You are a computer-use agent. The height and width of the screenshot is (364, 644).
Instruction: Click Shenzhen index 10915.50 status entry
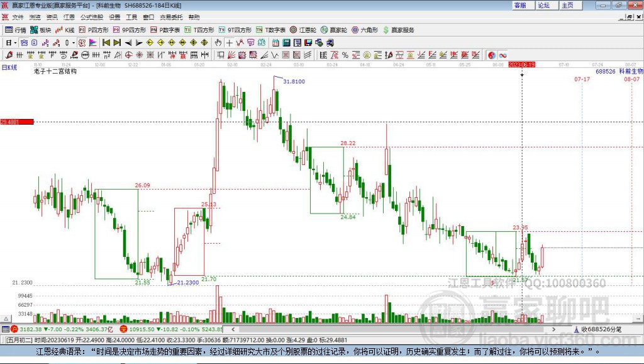click(171, 329)
